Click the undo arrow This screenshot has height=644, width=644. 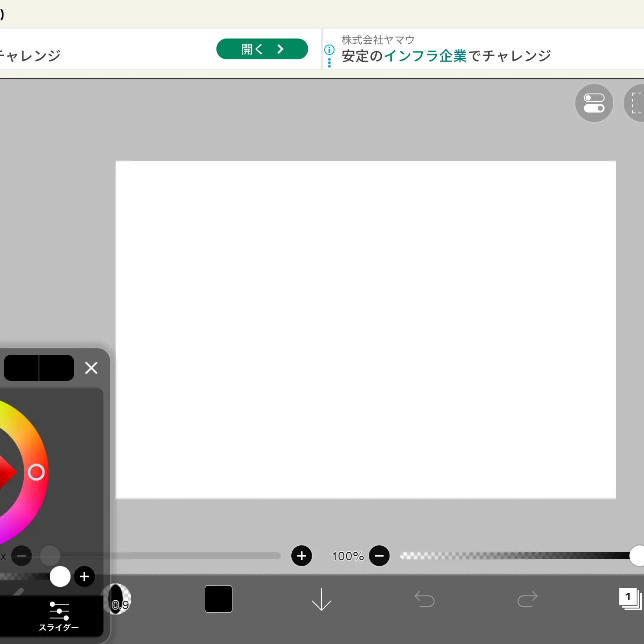pyautogui.click(x=425, y=599)
